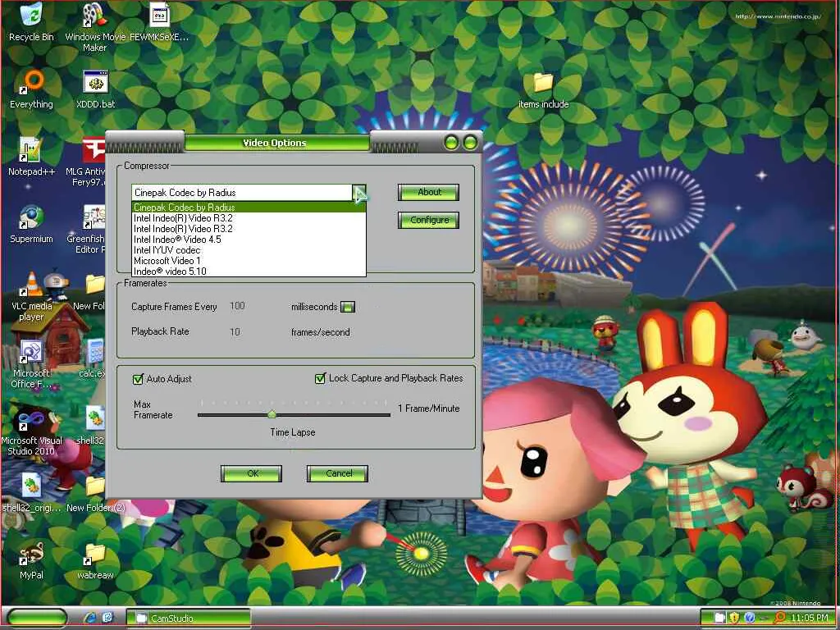Switch to the CamStudio taskbar button
The image size is (840, 630).
189,618
